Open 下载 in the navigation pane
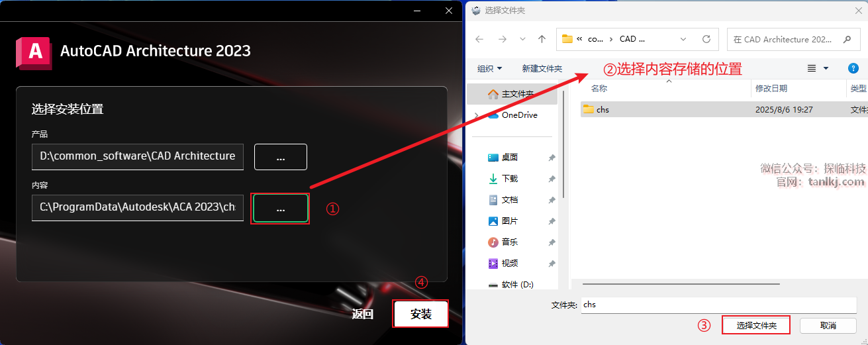This screenshot has width=868, height=345. tap(510, 179)
